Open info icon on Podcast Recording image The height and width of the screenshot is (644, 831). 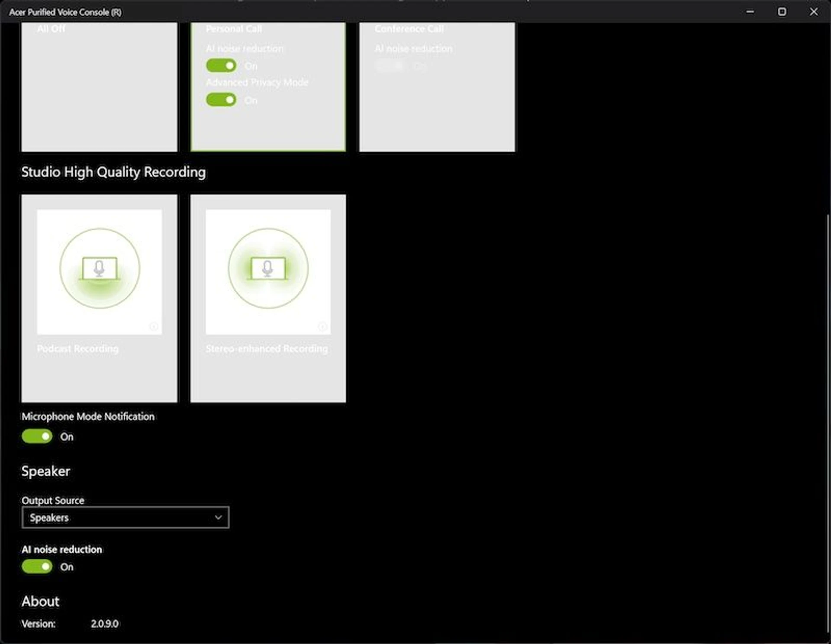(x=154, y=326)
